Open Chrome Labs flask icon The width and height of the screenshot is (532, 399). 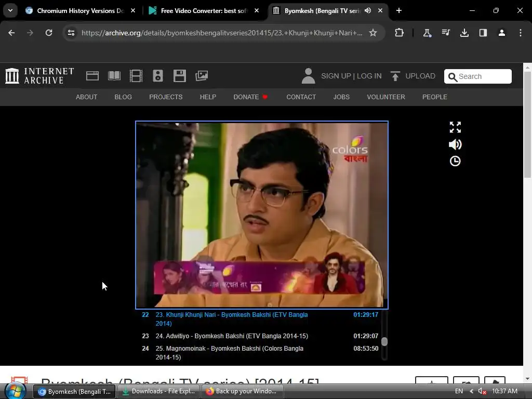click(427, 33)
